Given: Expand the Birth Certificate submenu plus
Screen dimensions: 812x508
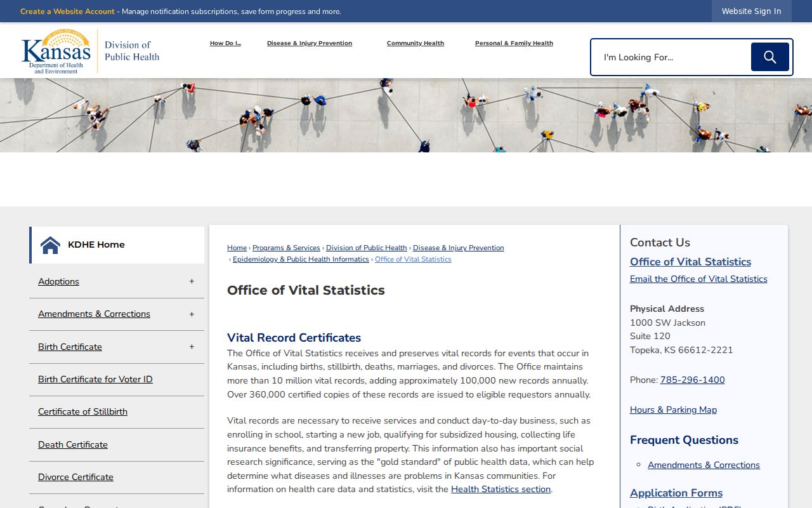Looking at the screenshot, I should click(192, 347).
